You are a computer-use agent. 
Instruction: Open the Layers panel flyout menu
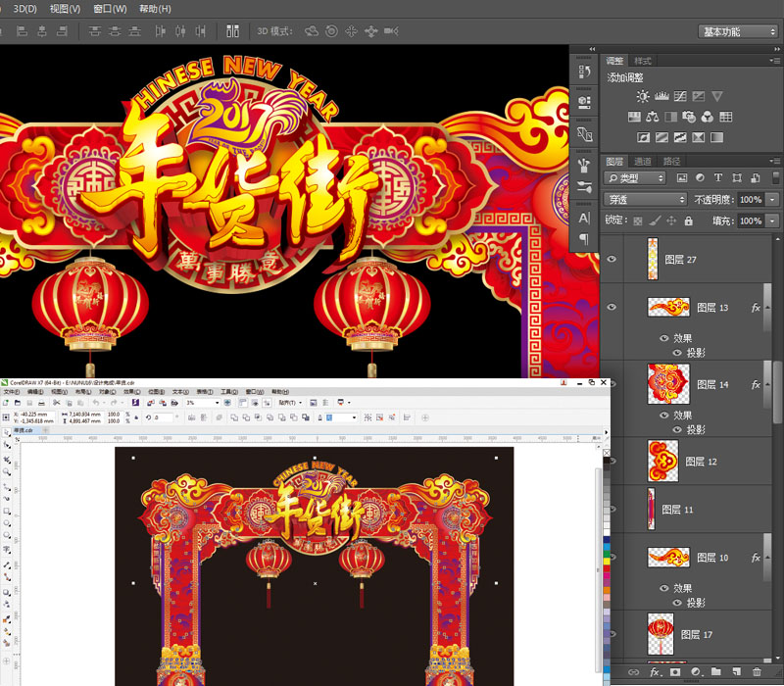(x=774, y=161)
